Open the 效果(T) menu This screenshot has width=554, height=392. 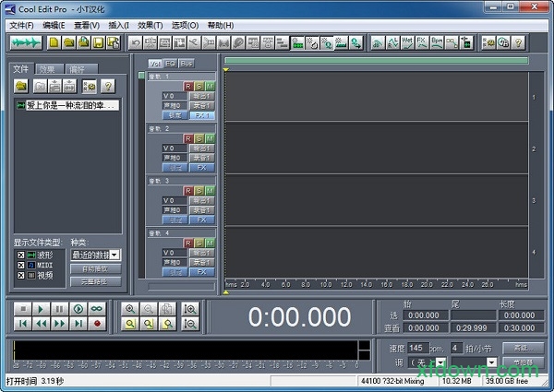pyautogui.click(x=151, y=26)
